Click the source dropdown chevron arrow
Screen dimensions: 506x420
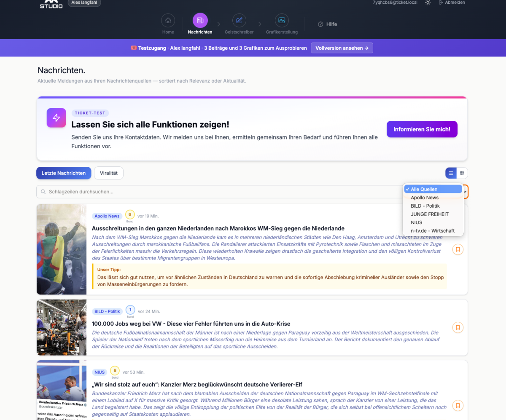click(465, 192)
